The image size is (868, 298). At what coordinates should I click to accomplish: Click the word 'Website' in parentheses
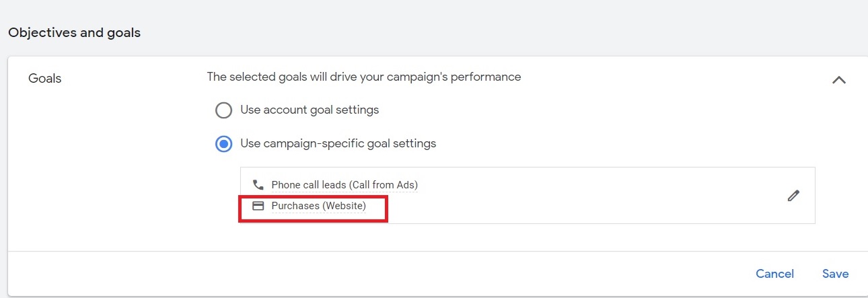344,206
